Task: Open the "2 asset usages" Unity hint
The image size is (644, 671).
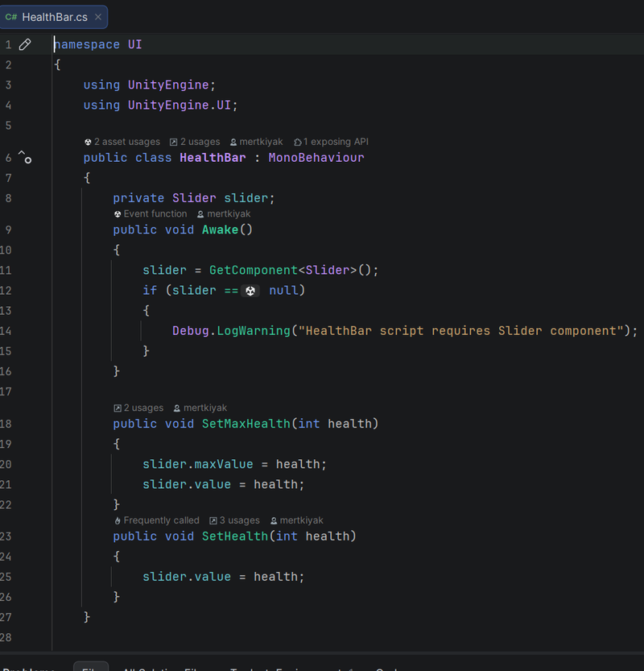Action: [x=122, y=142]
